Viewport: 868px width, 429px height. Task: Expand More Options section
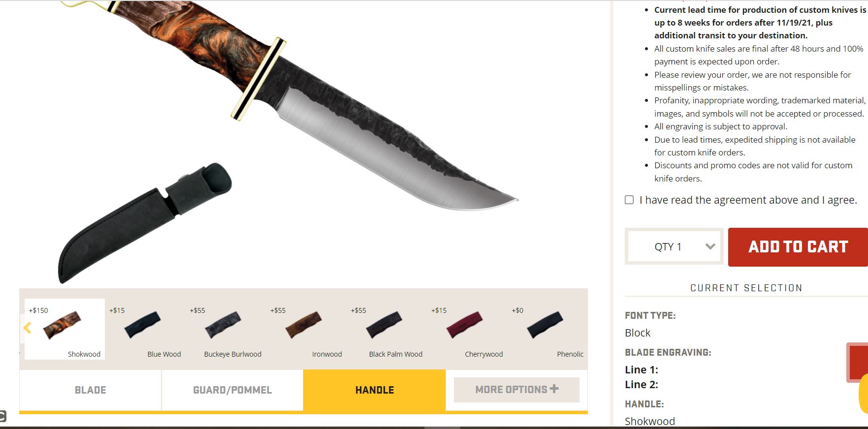click(x=516, y=390)
